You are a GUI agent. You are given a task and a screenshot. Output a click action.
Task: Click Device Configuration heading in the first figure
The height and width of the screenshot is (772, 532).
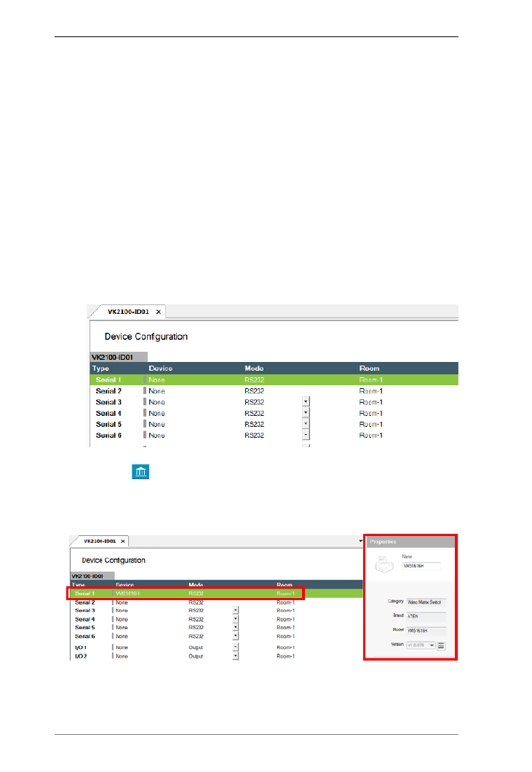pos(146,336)
